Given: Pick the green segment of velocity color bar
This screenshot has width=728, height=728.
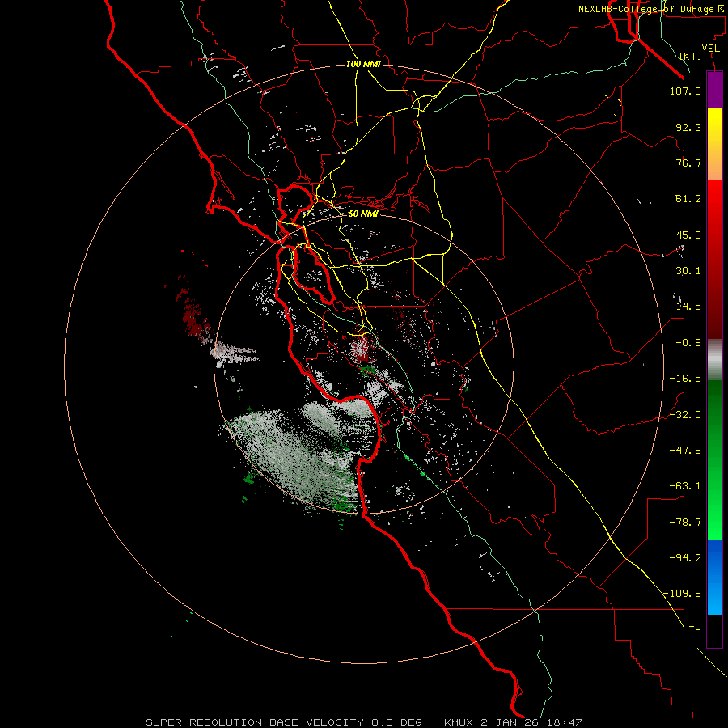Looking at the screenshot, I should coord(714,459).
